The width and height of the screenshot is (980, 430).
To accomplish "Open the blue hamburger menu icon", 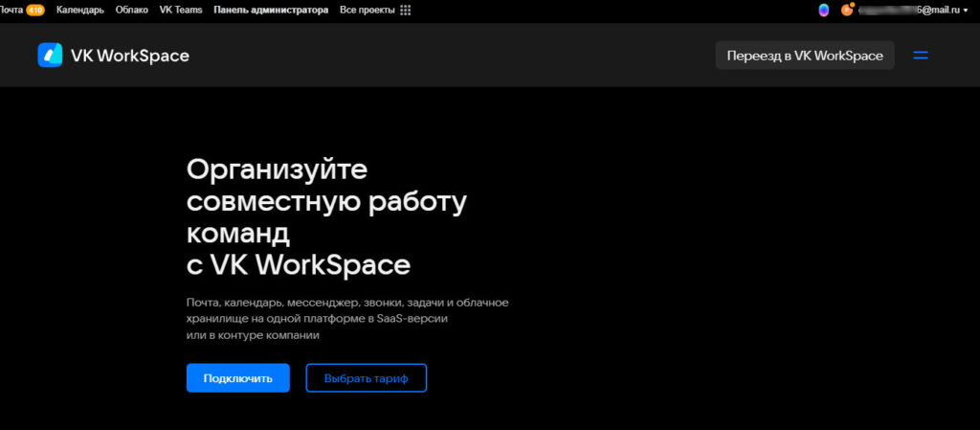I will (921, 55).
